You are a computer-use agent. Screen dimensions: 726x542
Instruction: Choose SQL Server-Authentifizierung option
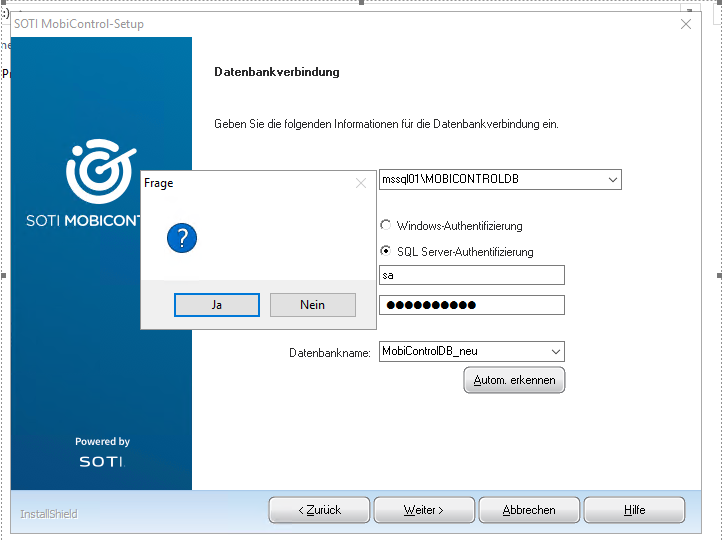(386, 252)
